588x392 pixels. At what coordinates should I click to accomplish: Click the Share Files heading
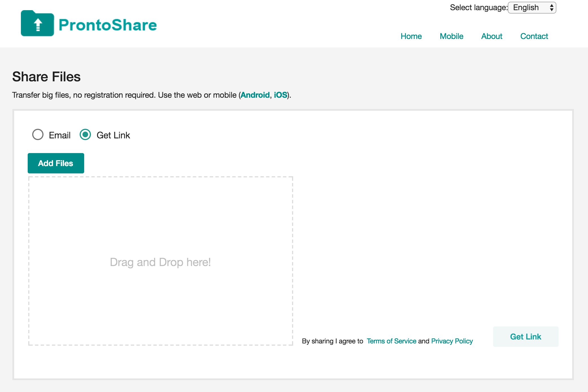pyautogui.click(x=46, y=77)
